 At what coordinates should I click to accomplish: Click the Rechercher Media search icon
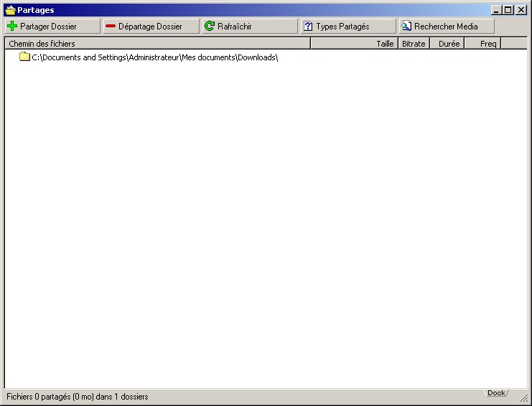click(406, 27)
